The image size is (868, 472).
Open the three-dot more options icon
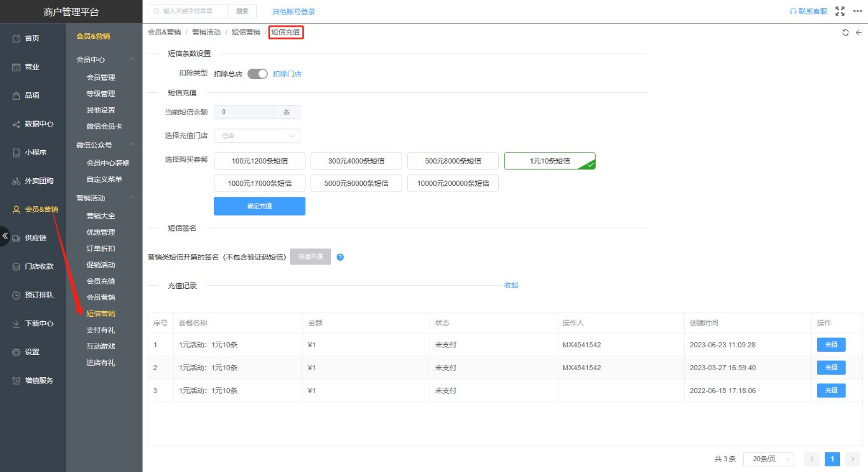pyautogui.click(x=857, y=11)
